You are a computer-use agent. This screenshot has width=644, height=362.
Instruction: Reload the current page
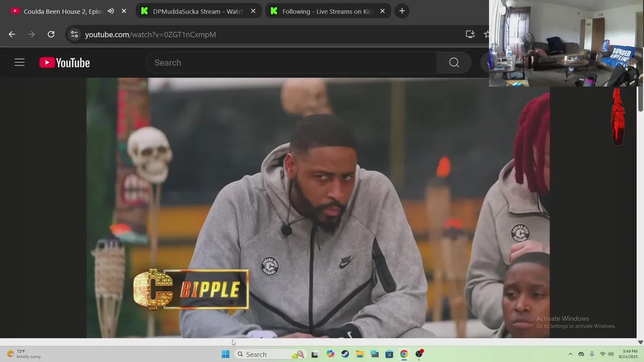pyautogui.click(x=51, y=34)
